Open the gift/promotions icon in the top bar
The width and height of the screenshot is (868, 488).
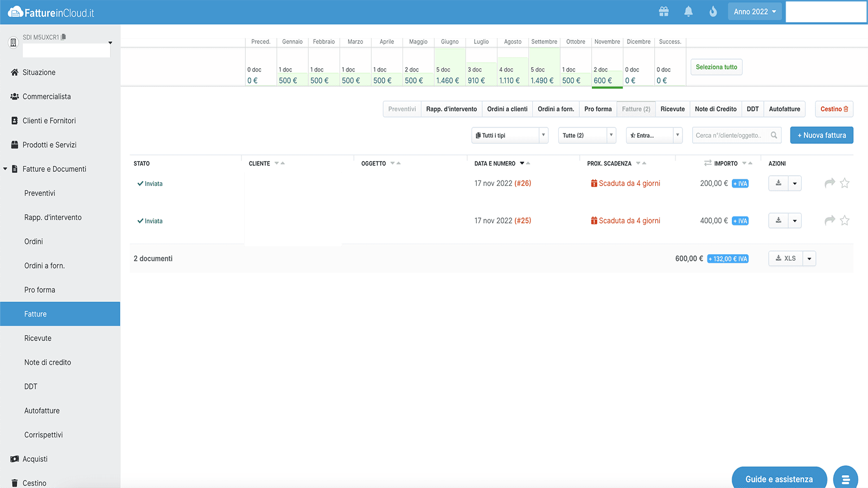(x=663, y=11)
